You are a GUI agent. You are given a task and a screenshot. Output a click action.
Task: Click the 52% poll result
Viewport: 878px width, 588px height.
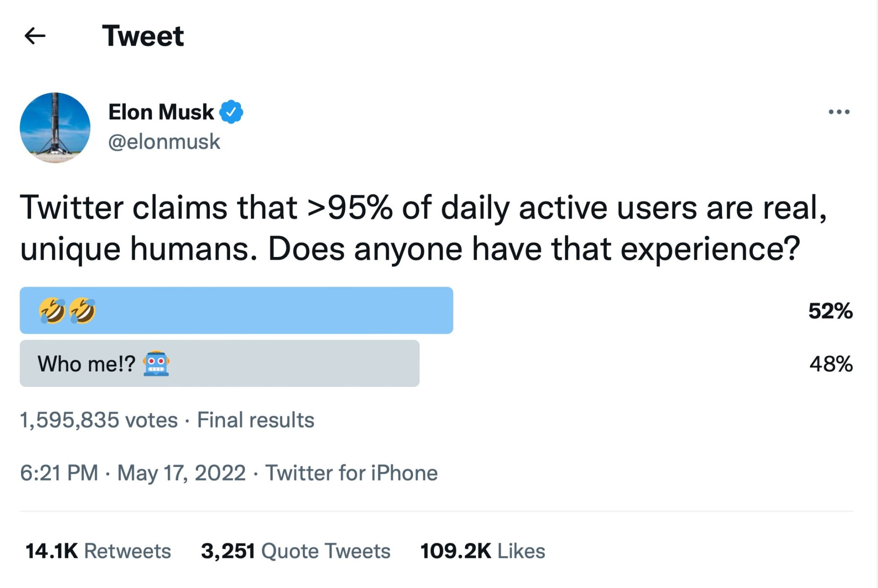(x=830, y=311)
